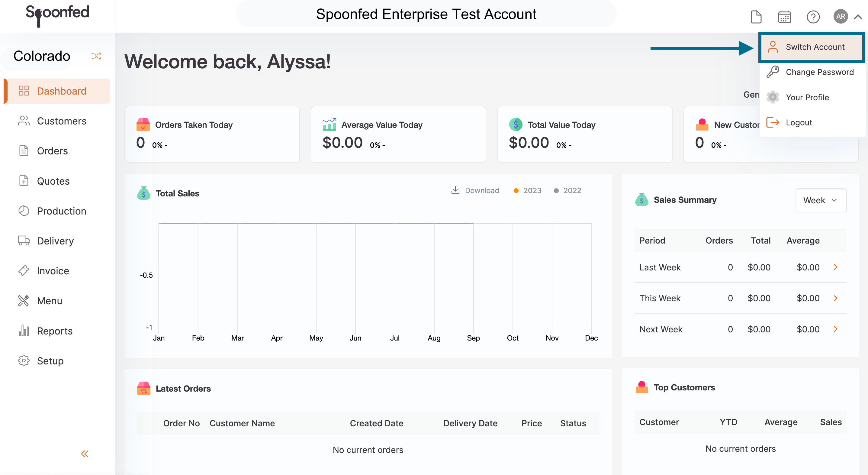Click the Dashboard grid icon
868x475 pixels.
(x=24, y=91)
